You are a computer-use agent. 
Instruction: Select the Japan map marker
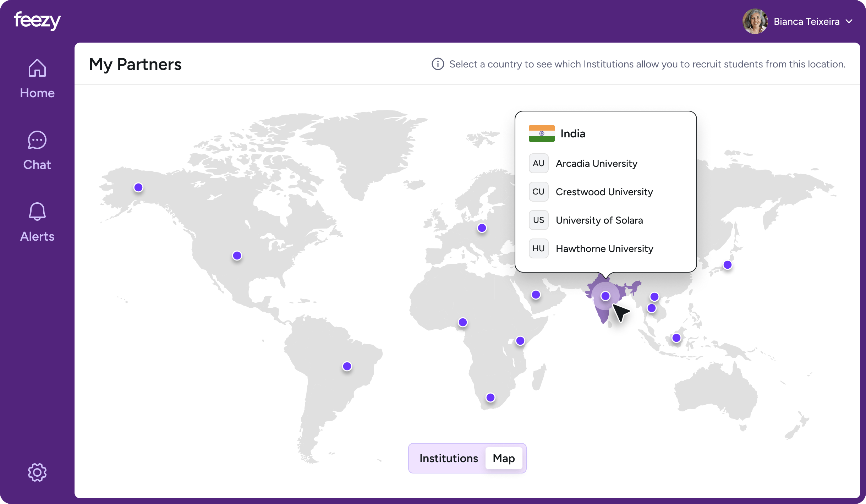(728, 265)
